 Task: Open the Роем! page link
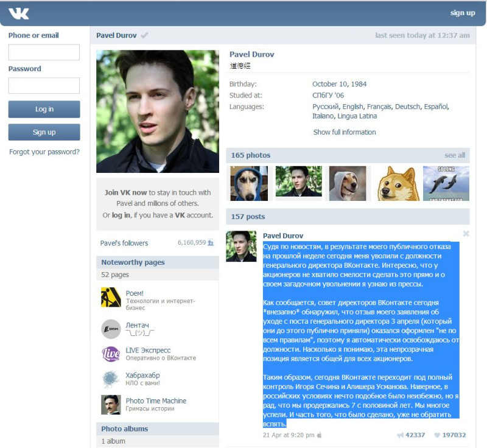point(135,293)
